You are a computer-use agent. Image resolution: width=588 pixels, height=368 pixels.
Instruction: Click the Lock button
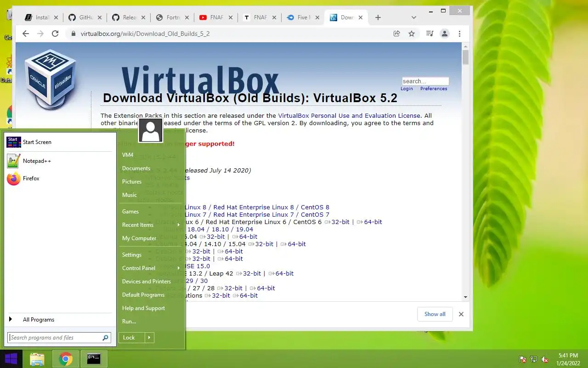(x=131, y=338)
